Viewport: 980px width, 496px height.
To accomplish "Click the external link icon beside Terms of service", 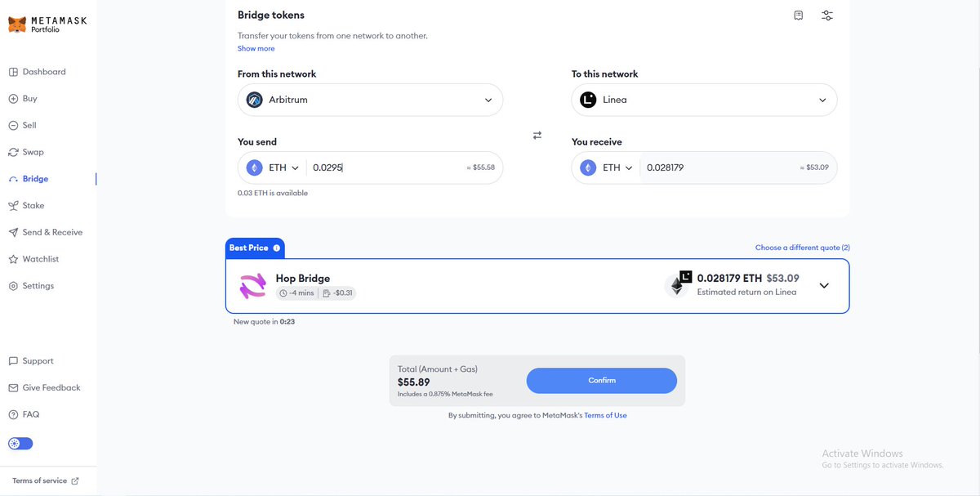I will tap(75, 481).
